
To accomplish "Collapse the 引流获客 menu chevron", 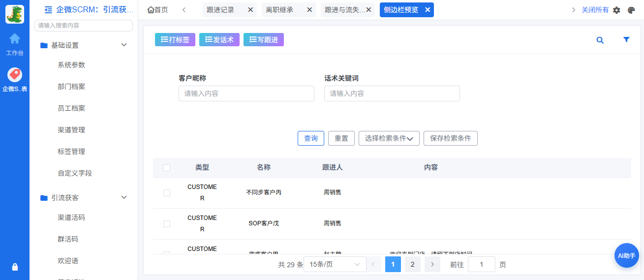I will 124,197.
